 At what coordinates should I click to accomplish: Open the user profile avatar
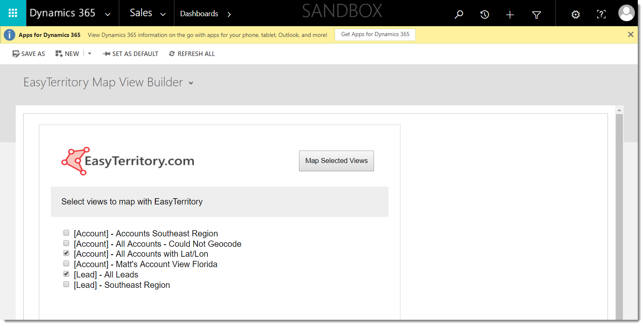click(x=626, y=13)
